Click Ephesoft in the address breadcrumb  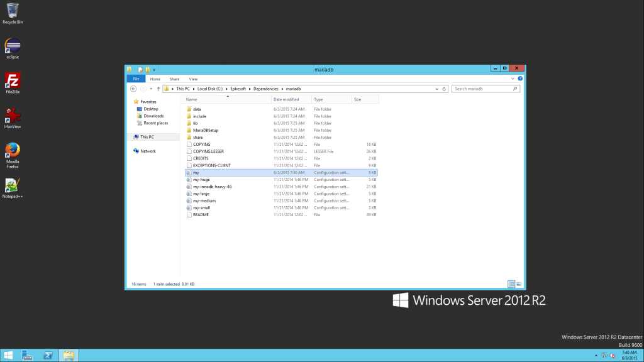[238, 89]
